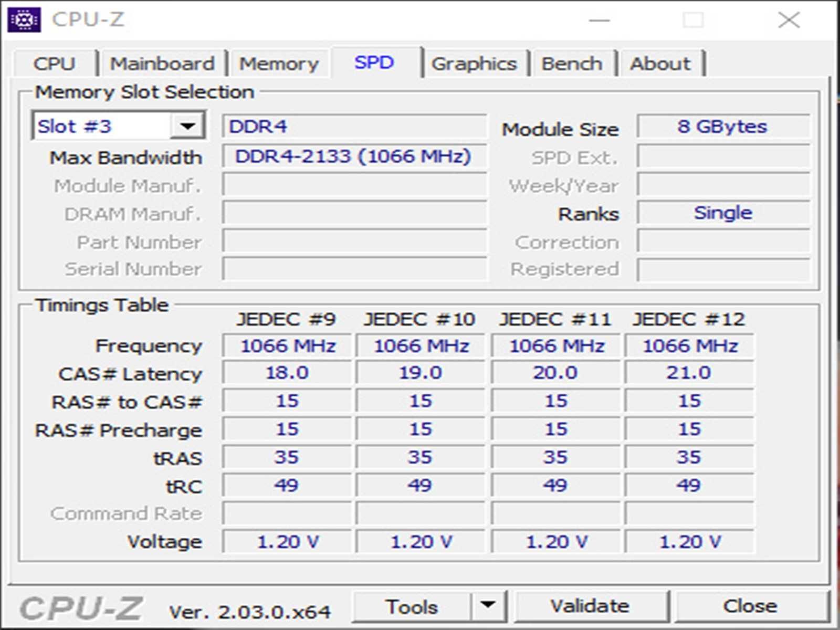Click the JEDEC #9 column header

click(286, 319)
